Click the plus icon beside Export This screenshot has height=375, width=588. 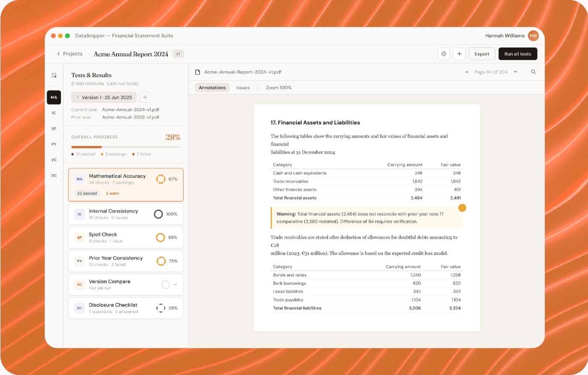pyautogui.click(x=459, y=54)
